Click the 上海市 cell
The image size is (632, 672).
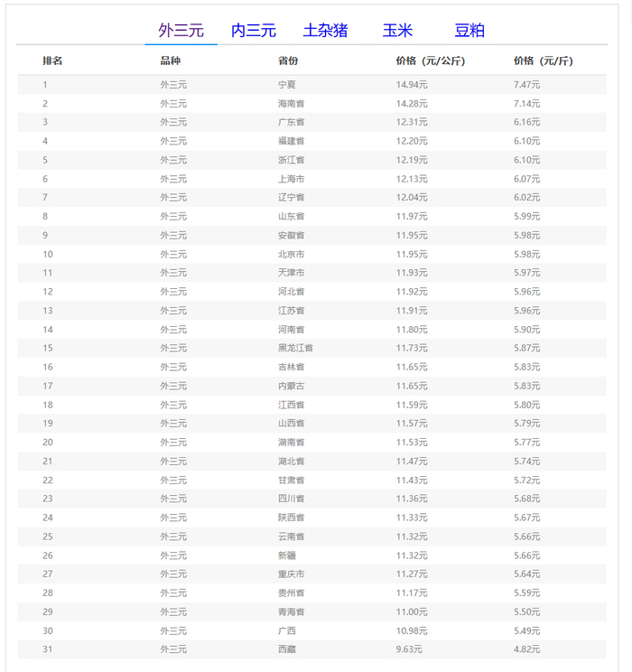(291, 179)
